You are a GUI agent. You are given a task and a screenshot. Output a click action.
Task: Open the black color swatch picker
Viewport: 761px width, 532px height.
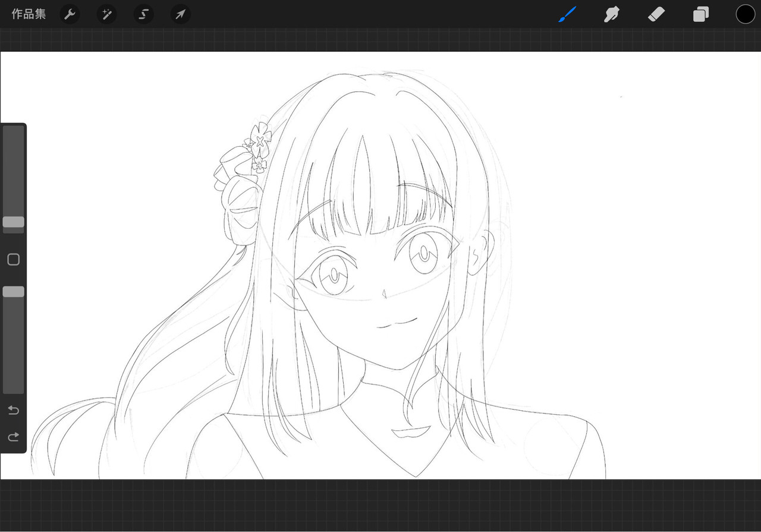pos(745,14)
